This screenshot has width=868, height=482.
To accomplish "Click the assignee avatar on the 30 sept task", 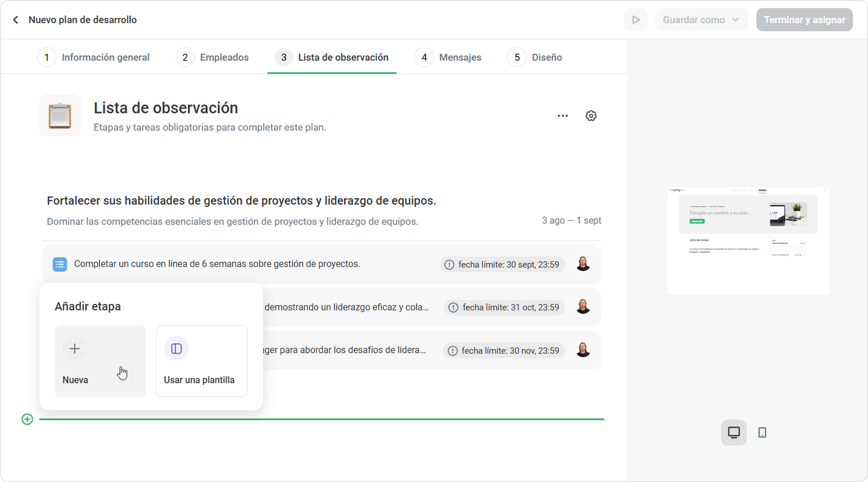I will (x=583, y=264).
